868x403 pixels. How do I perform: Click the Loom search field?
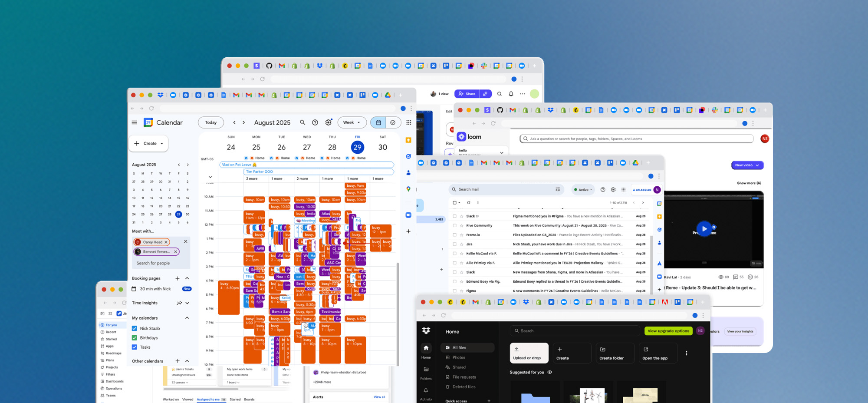637,139
